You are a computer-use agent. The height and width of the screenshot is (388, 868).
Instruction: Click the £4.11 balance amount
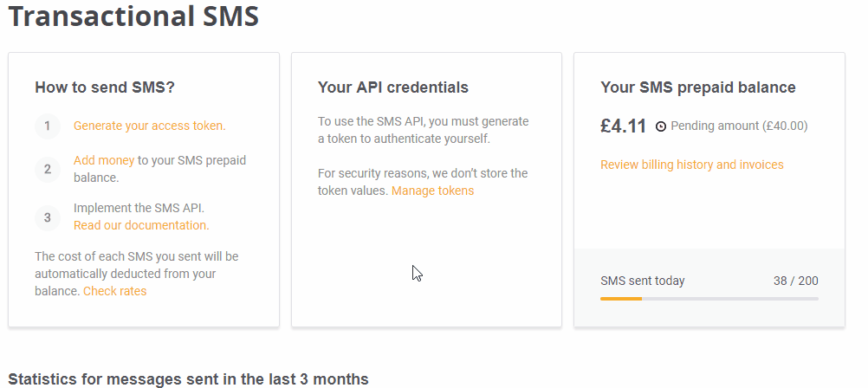[624, 126]
